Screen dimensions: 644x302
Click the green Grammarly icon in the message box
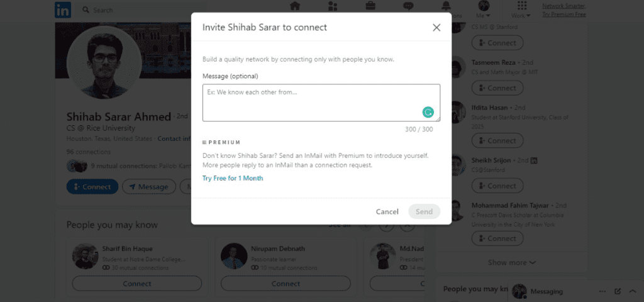(x=428, y=112)
